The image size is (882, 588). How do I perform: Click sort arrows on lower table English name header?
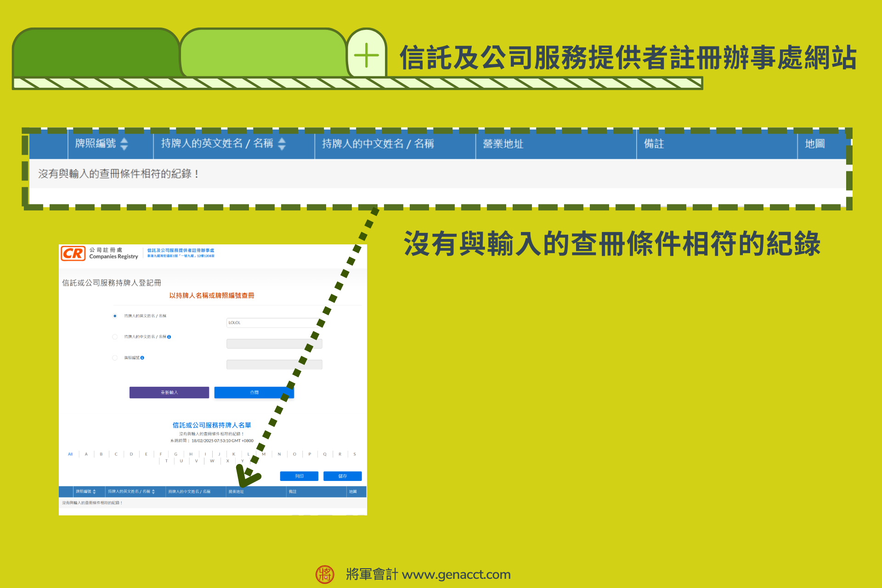tap(154, 491)
